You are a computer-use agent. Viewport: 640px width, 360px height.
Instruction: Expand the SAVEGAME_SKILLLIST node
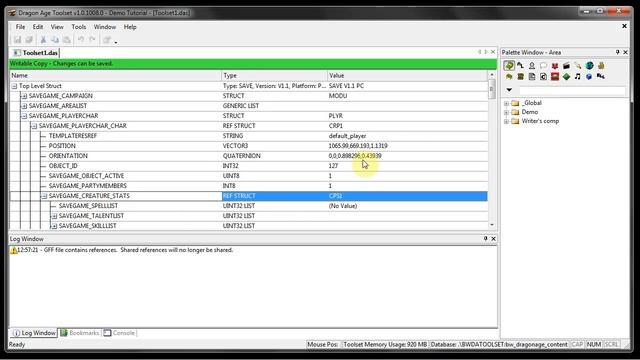[x=54, y=226]
